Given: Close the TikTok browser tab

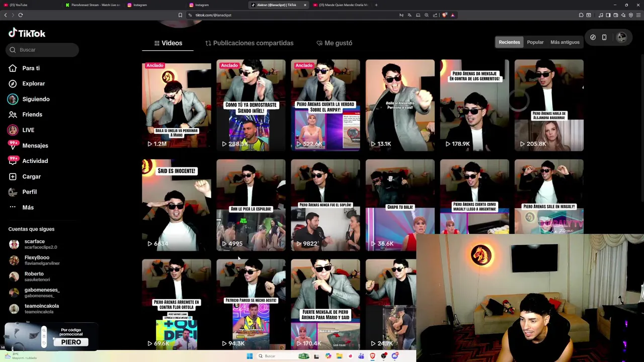Looking at the screenshot, I should tap(304, 5).
